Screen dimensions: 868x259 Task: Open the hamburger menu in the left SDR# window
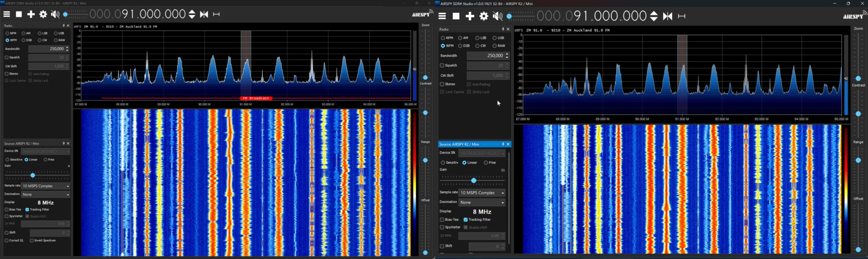click(x=7, y=14)
